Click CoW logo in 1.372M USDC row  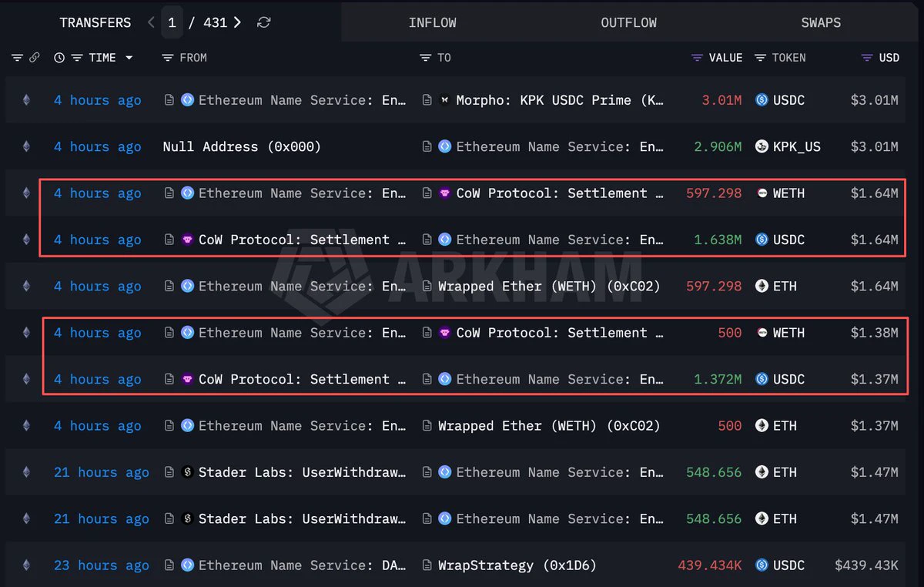tap(187, 379)
